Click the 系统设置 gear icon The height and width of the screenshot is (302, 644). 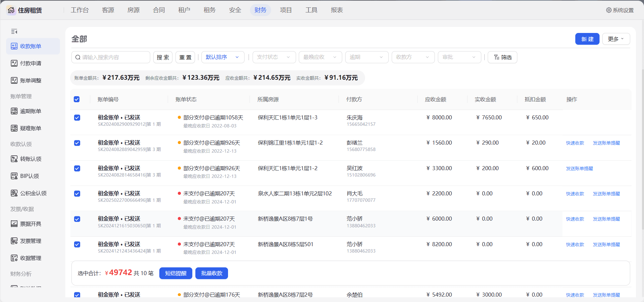(609, 10)
